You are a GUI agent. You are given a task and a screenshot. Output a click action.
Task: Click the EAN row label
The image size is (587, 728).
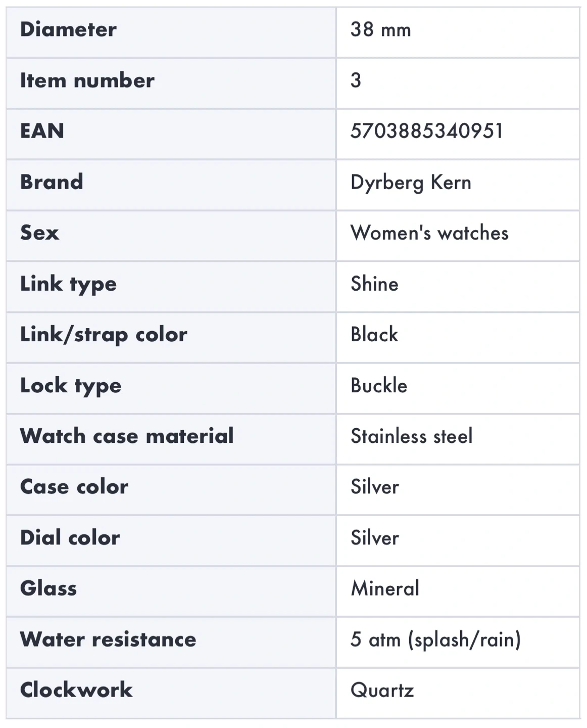(x=42, y=131)
